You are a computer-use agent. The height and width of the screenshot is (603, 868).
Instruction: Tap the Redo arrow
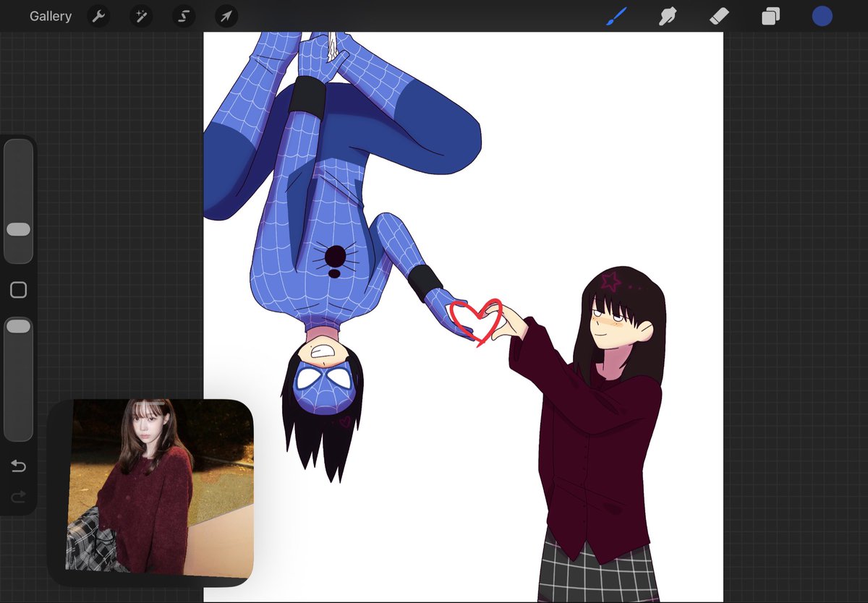[x=19, y=496]
